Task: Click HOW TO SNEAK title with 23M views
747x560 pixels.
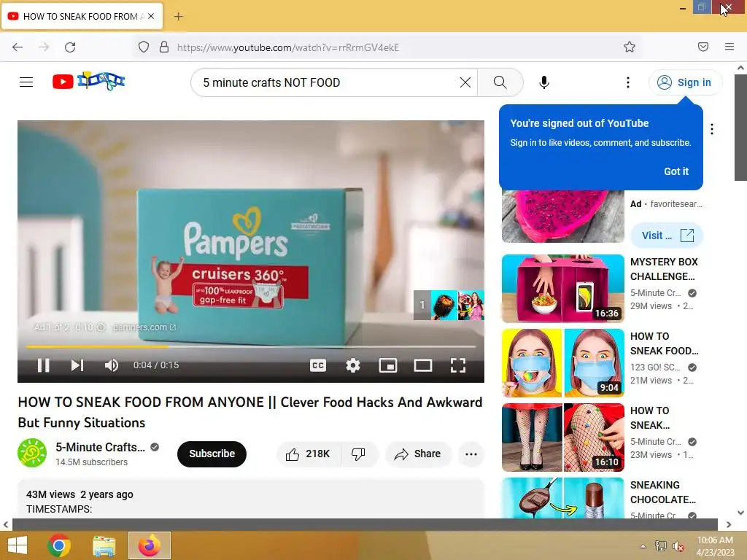Action: coord(650,418)
